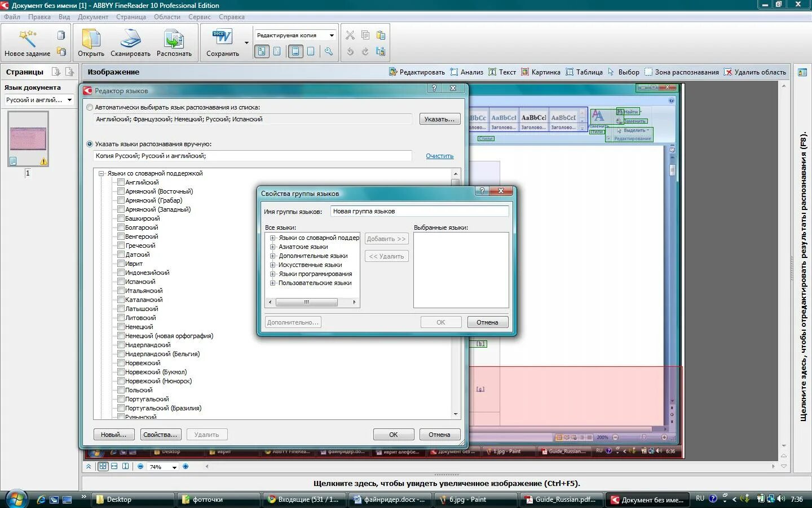Click the best fit icon
Screen dimensions: 812x508
coord(103,466)
